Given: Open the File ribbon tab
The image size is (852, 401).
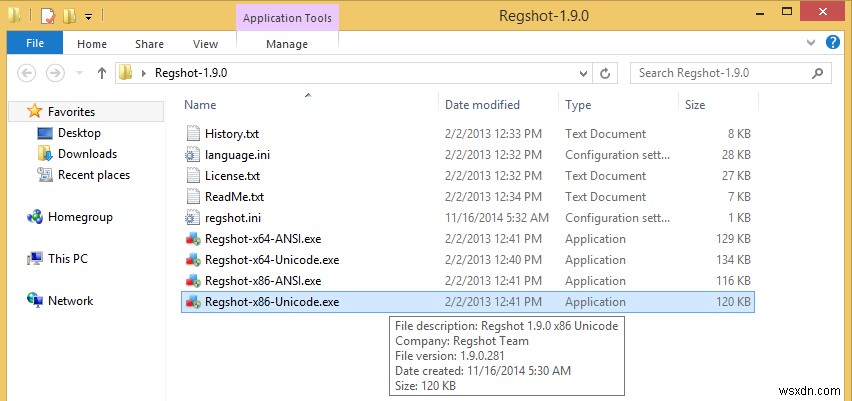Looking at the screenshot, I should point(35,43).
